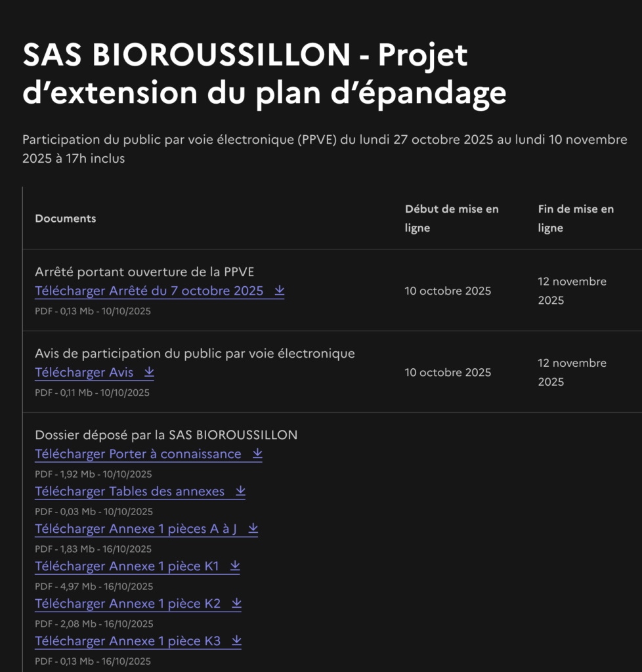Click download icon beside Annexe 1 pièce K2

[236, 603]
